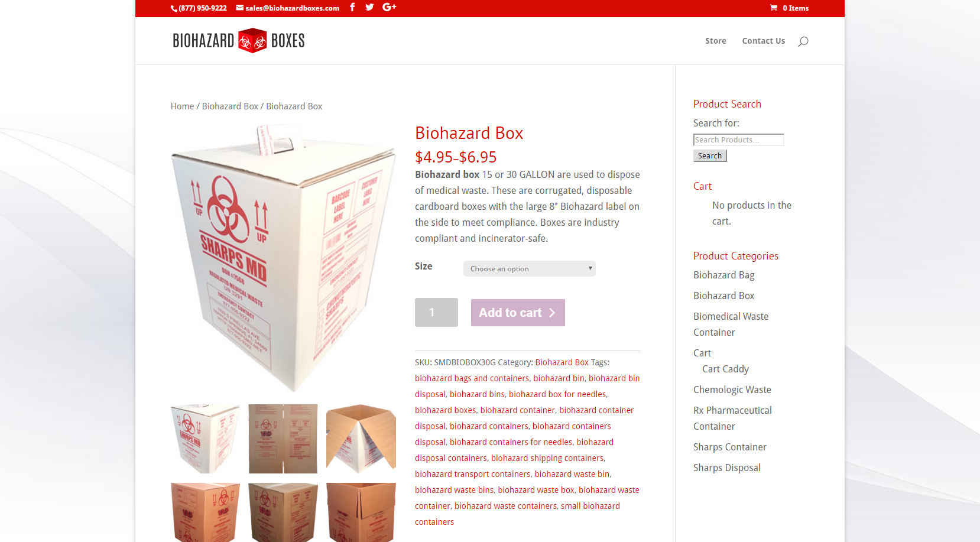Image resolution: width=980 pixels, height=542 pixels.
Task: Open the Contact Us menu item
Action: pyautogui.click(x=764, y=41)
